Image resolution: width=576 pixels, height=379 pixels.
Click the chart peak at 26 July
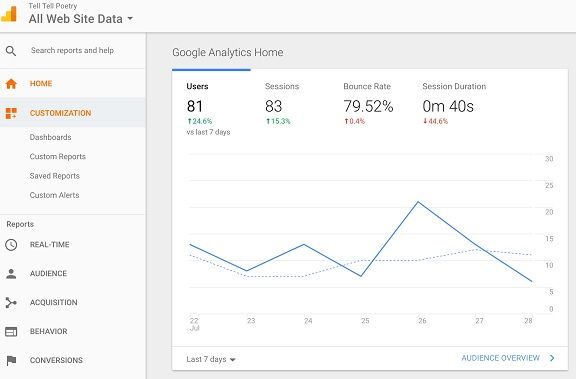(418, 202)
